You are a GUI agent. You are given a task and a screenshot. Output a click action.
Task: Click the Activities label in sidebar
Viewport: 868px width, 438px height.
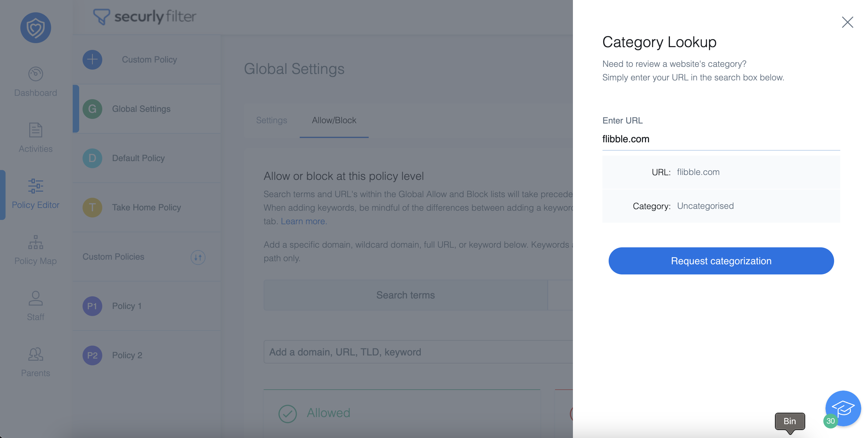[x=35, y=148]
